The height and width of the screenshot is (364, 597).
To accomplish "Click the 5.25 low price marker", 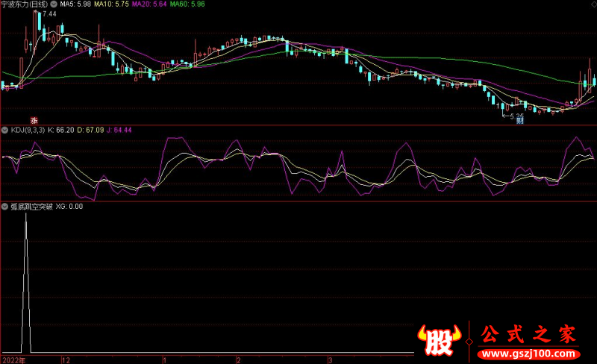I will coord(513,114).
